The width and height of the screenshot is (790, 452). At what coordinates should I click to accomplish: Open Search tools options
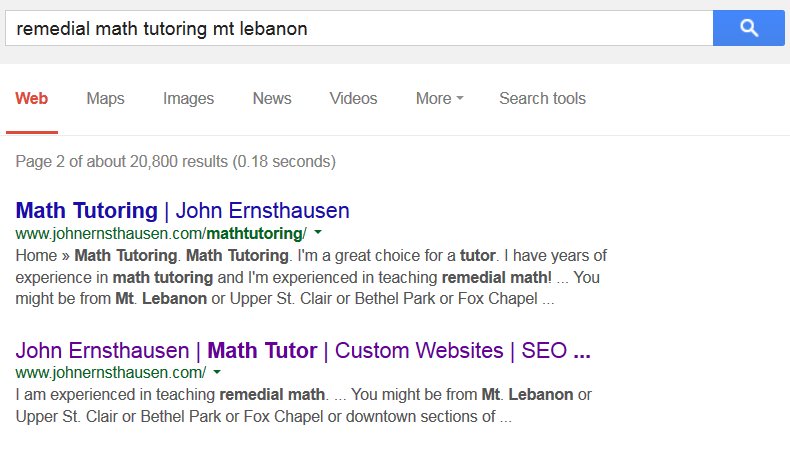pos(543,98)
